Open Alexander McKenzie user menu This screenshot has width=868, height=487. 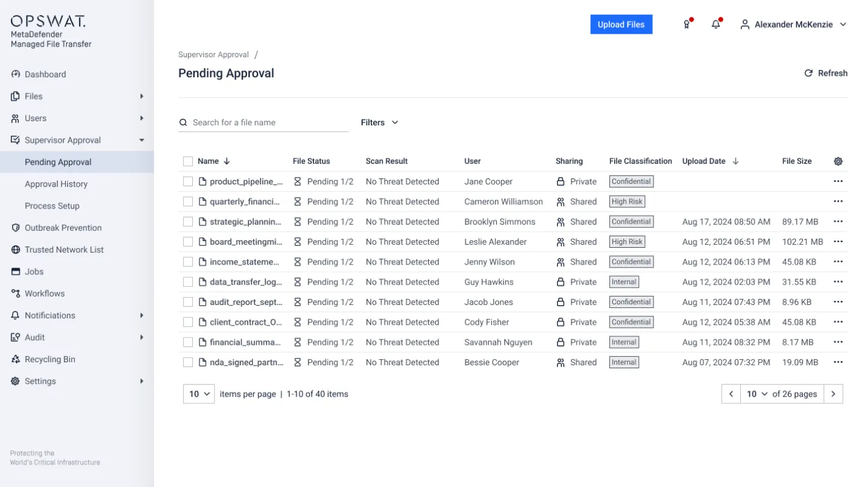pos(794,25)
